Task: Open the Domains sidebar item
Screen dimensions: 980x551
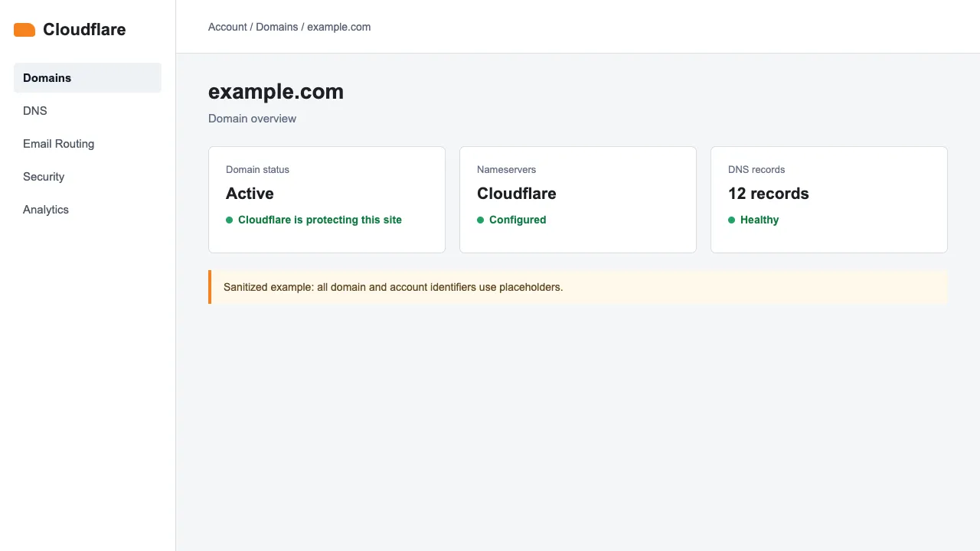Action: [87, 78]
